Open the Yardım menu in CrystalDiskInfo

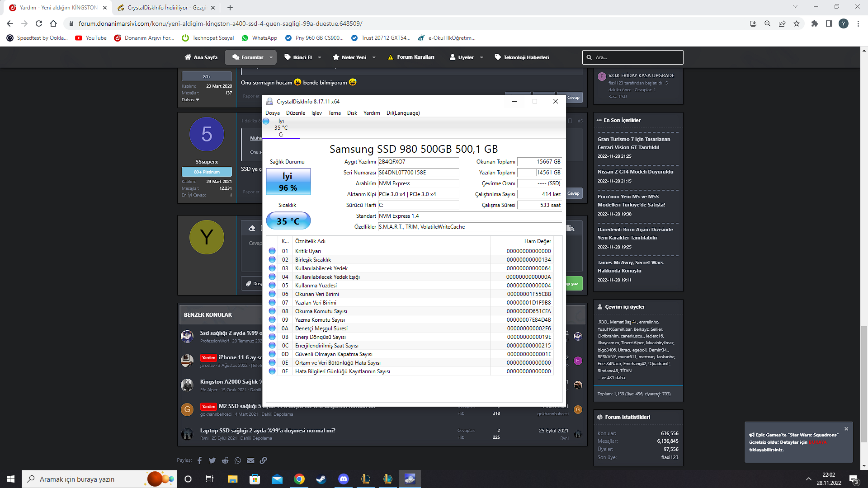(372, 113)
